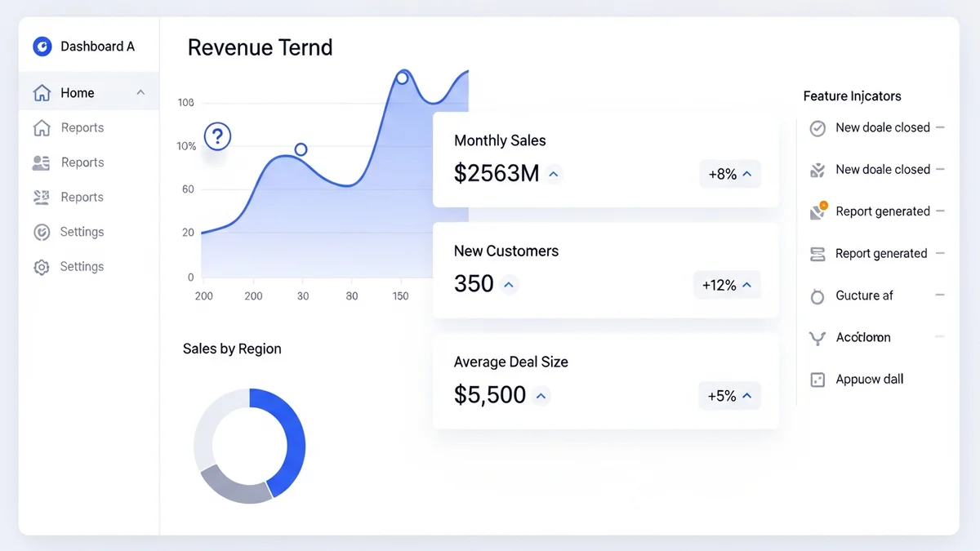The image size is (980, 551).
Task: Click the peak data point on chart
Action: [402, 78]
